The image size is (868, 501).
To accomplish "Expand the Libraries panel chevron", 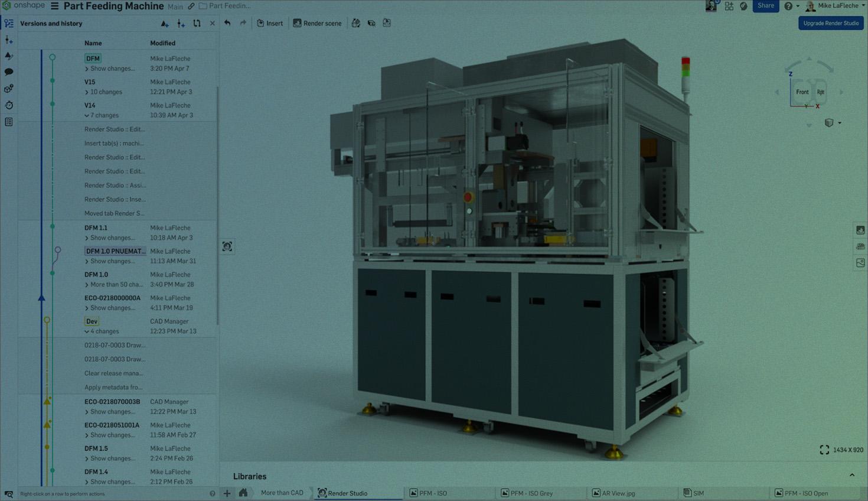I will click(851, 475).
